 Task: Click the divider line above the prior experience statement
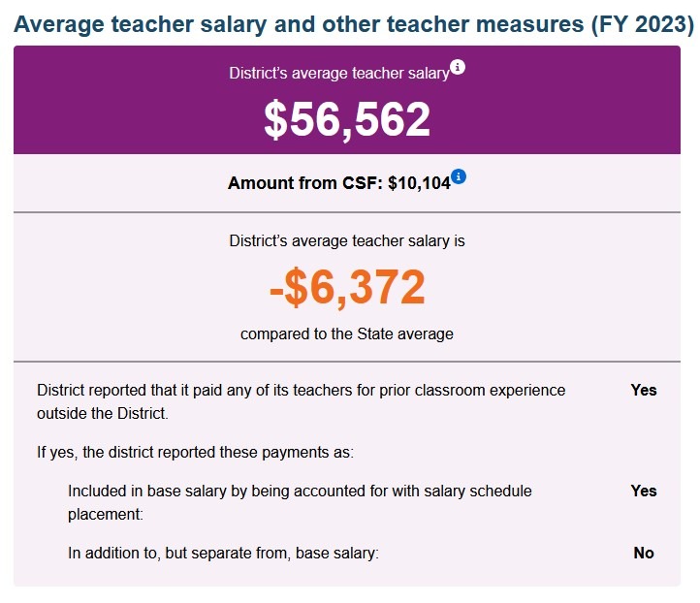pos(347,362)
